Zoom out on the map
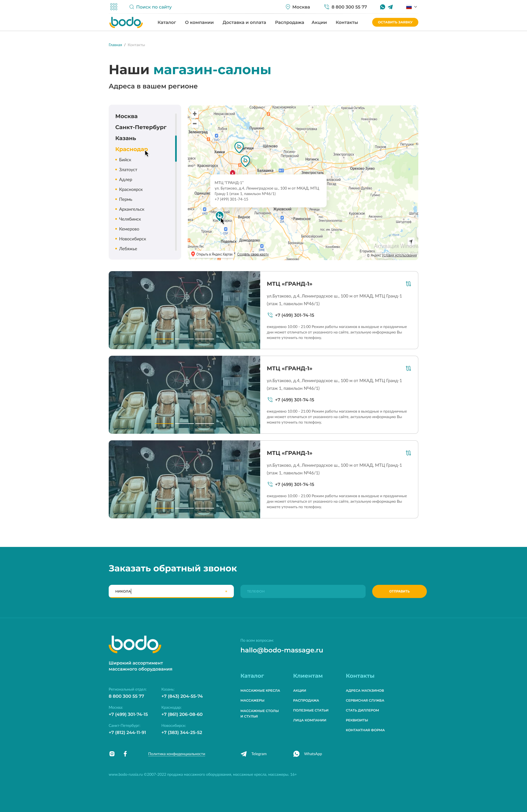The height and width of the screenshot is (812, 527). click(x=195, y=124)
